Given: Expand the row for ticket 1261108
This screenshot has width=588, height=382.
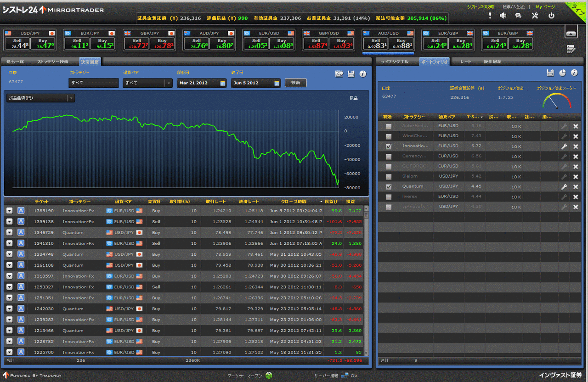Looking at the screenshot, I should (x=9, y=265).
